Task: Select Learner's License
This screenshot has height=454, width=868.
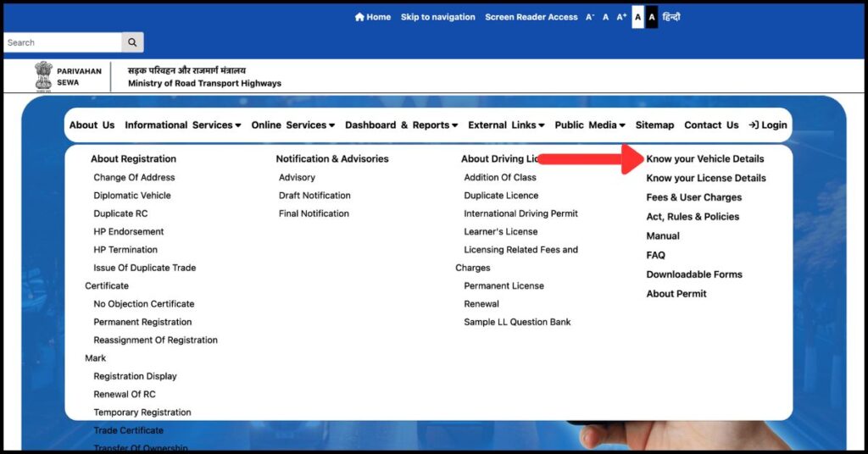Action: (x=500, y=232)
